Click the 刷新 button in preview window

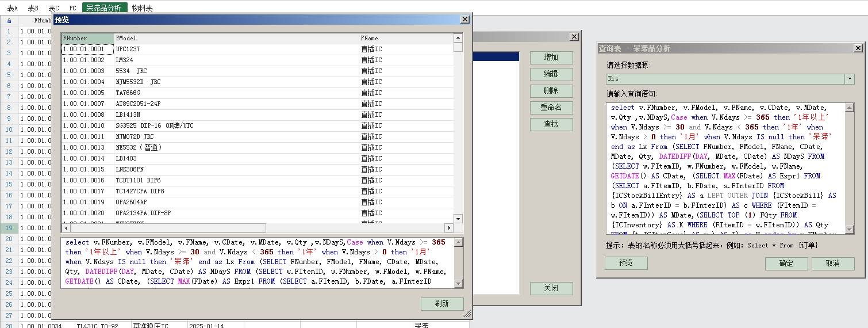pyautogui.click(x=442, y=304)
